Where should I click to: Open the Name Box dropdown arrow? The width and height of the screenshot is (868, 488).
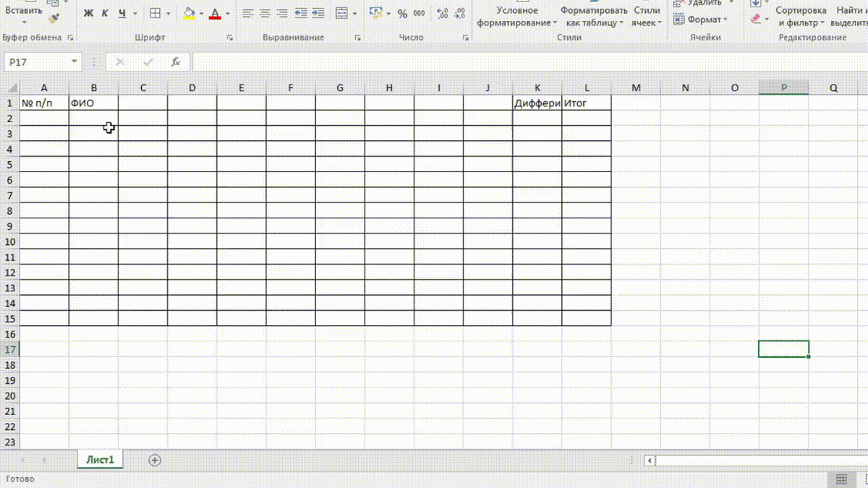coord(75,62)
